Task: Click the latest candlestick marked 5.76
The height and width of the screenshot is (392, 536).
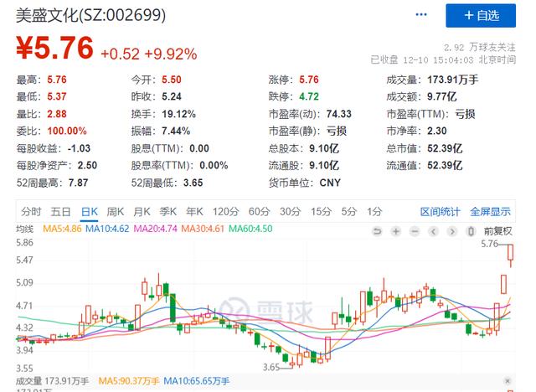Action: (x=510, y=255)
